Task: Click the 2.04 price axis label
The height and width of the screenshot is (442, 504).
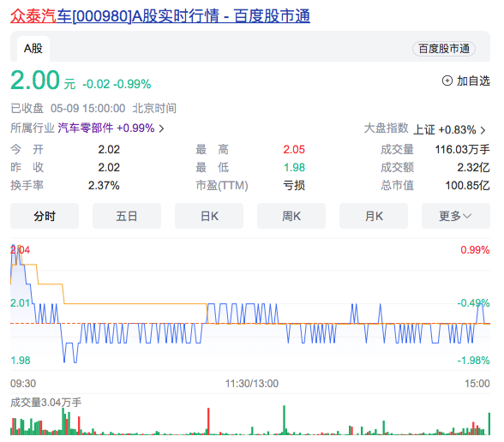Action: pos(20,250)
